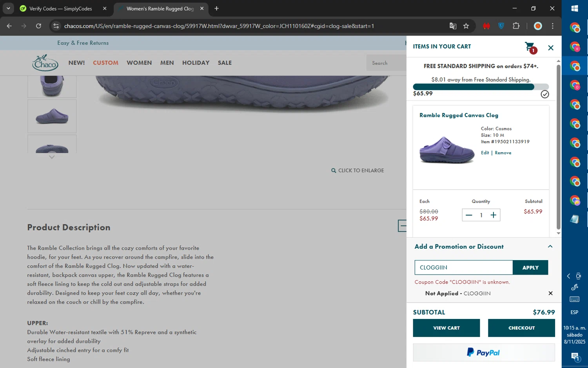Image resolution: width=588 pixels, height=368 pixels.
Task: Open the WOMEN menu
Action: pyautogui.click(x=139, y=63)
